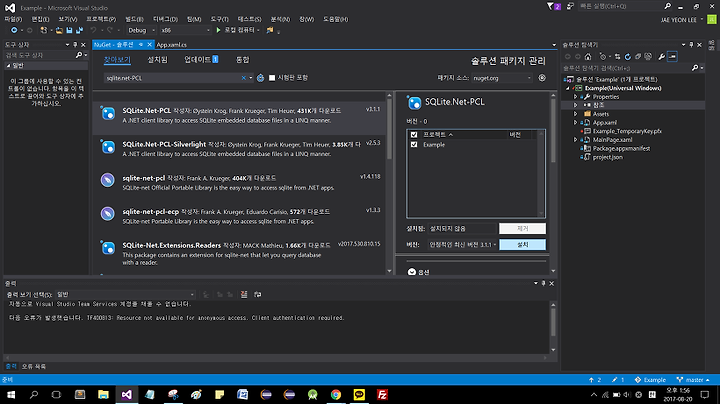Toggle the select-all projects checkbox in header

pyautogui.click(x=414, y=135)
